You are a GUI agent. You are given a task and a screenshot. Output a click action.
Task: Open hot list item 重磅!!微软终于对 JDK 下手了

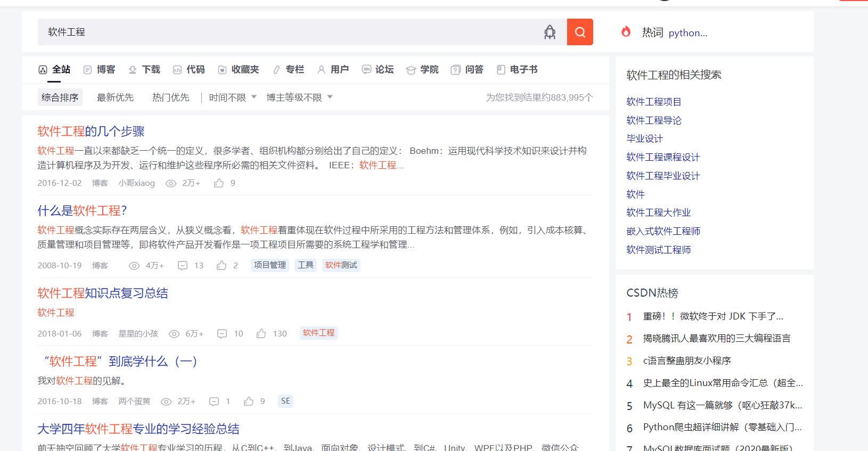(x=713, y=316)
